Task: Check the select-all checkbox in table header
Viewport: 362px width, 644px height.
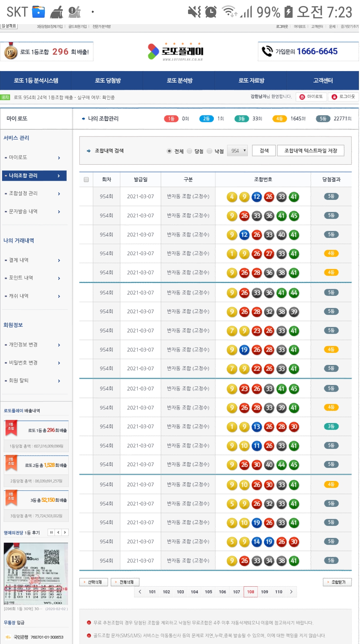Action: pos(86,179)
